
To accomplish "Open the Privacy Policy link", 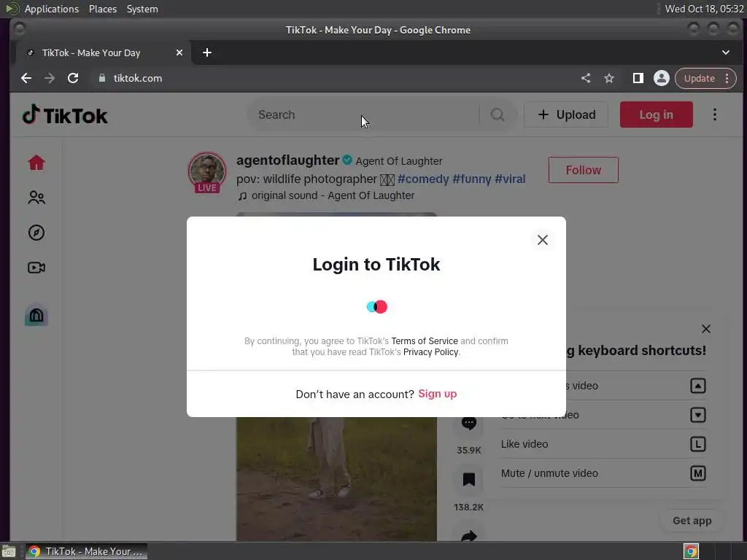I will [x=430, y=352].
